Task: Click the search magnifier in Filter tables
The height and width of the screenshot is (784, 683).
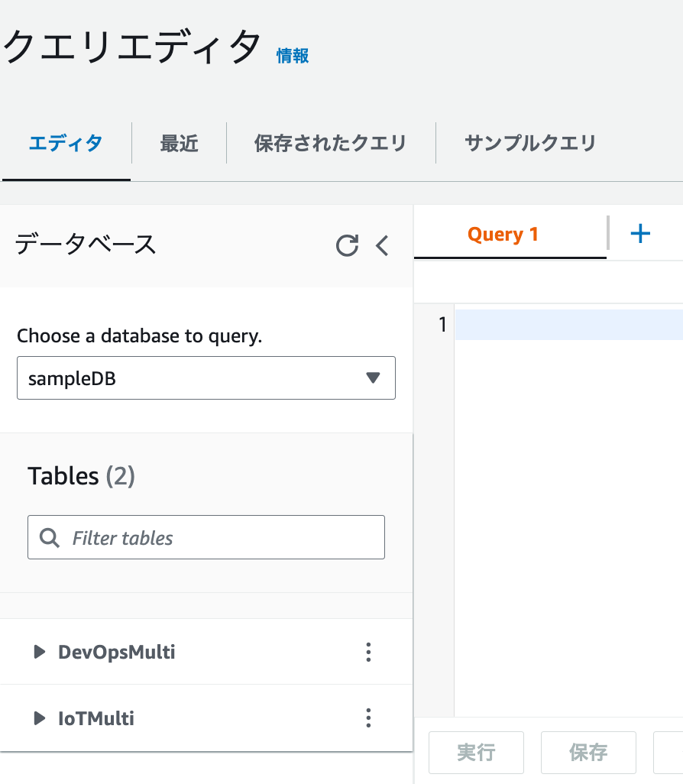Action: pos(50,538)
